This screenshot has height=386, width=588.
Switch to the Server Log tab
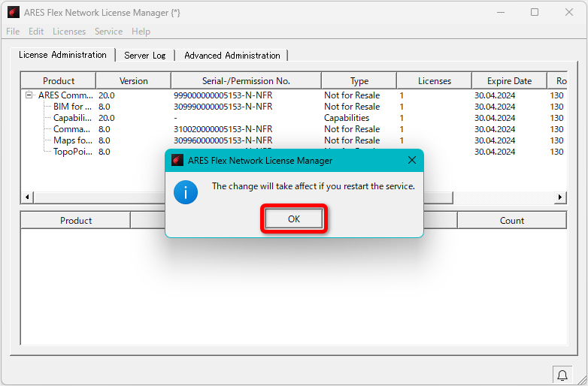point(145,56)
